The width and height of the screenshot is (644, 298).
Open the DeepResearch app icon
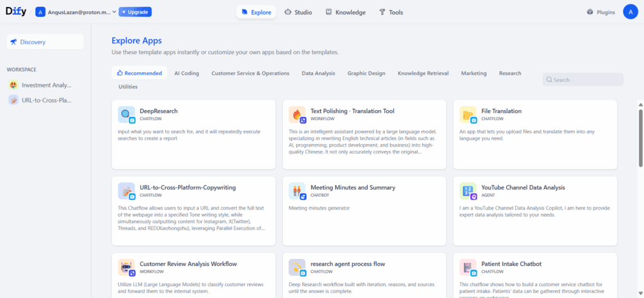(126, 114)
